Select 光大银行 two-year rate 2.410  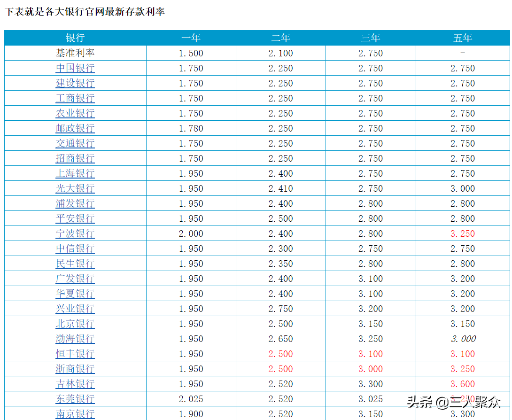click(x=281, y=188)
